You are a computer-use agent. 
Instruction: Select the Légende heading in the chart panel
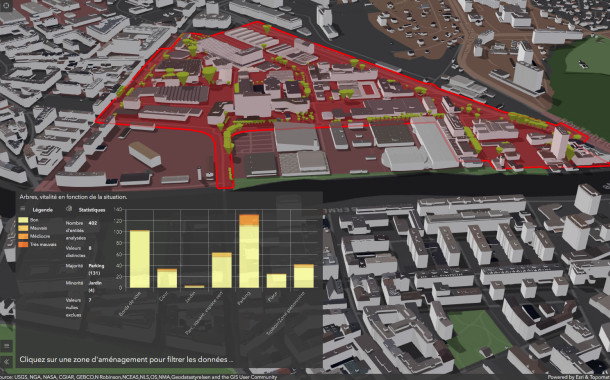pyautogui.click(x=43, y=210)
